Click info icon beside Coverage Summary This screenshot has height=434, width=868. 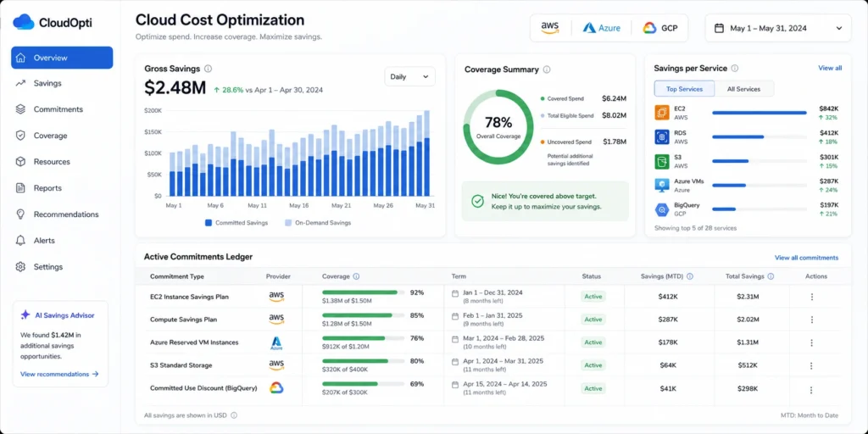tap(547, 70)
